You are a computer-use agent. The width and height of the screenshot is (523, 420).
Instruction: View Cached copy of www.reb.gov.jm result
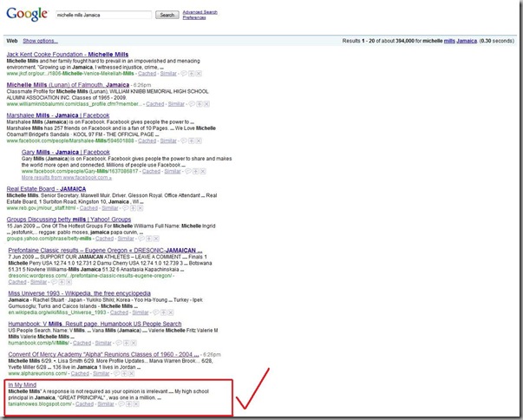pyautogui.click(x=88, y=208)
